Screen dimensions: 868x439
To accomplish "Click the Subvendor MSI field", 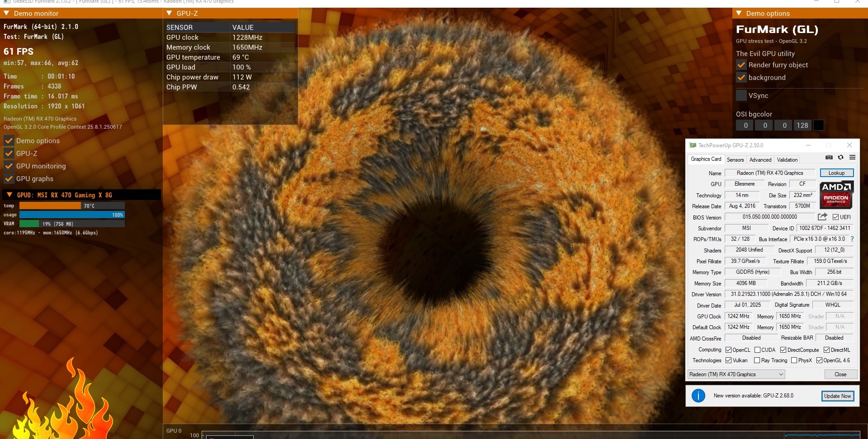I will click(746, 228).
